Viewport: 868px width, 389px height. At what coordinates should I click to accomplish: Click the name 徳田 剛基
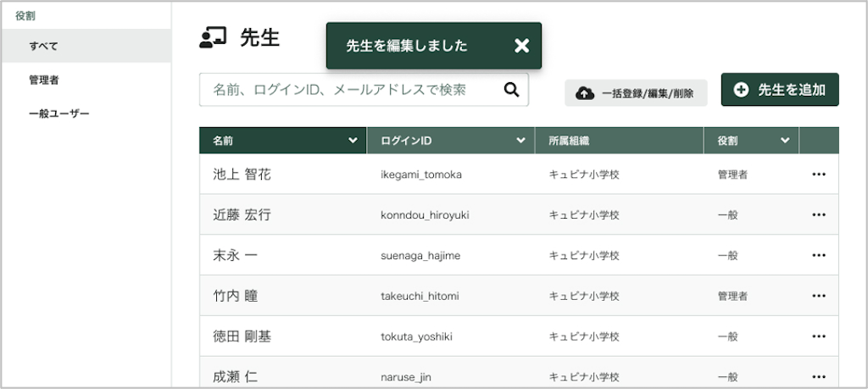point(242,336)
